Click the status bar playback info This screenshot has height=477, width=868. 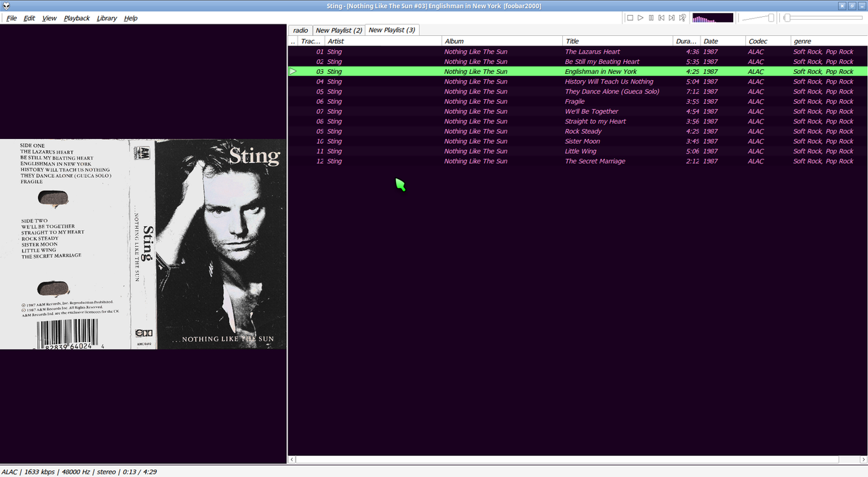coord(79,472)
